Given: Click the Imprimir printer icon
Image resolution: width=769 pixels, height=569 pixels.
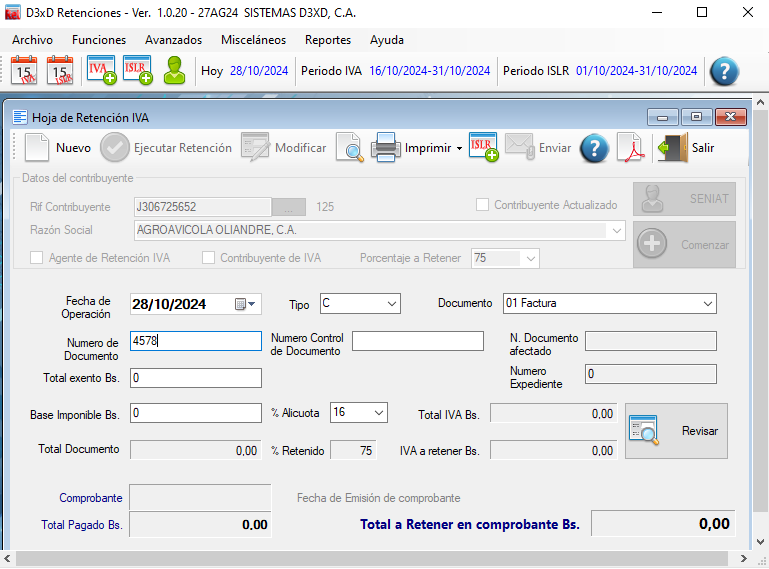Looking at the screenshot, I should point(387,148).
